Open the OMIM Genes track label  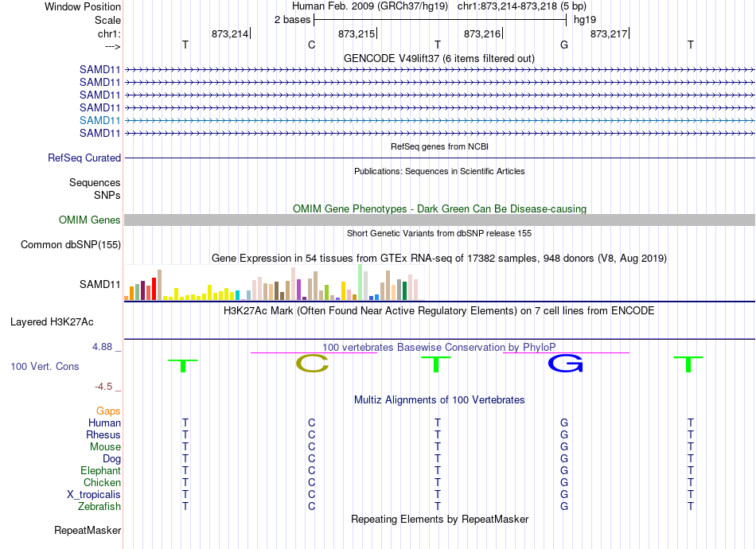90,220
